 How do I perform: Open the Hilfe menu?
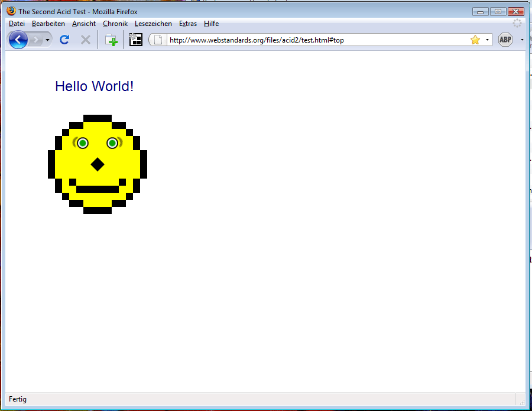coord(211,24)
